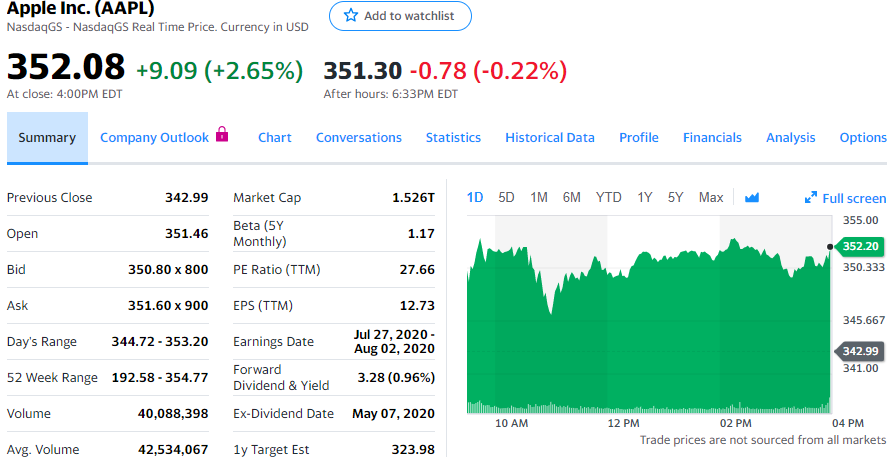This screenshot has width=887, height=457.
Task: Select the 5D chart range
Action: click(x=506, y=197)
